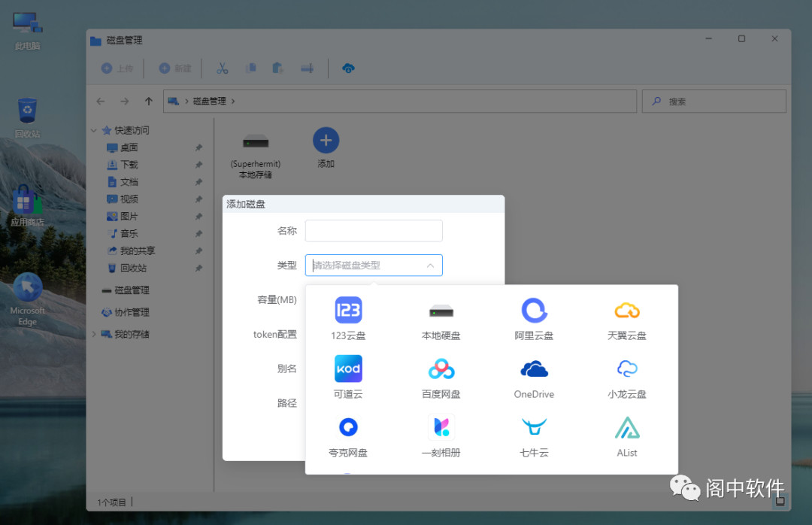Open 视频 in the sidebar
The image size is (812, 525).
click(123, 199)
